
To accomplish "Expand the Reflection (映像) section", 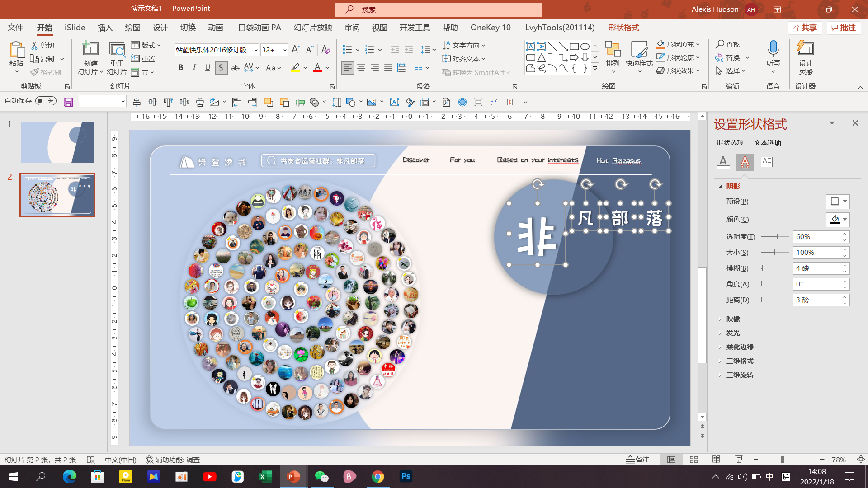I will 732,319.
